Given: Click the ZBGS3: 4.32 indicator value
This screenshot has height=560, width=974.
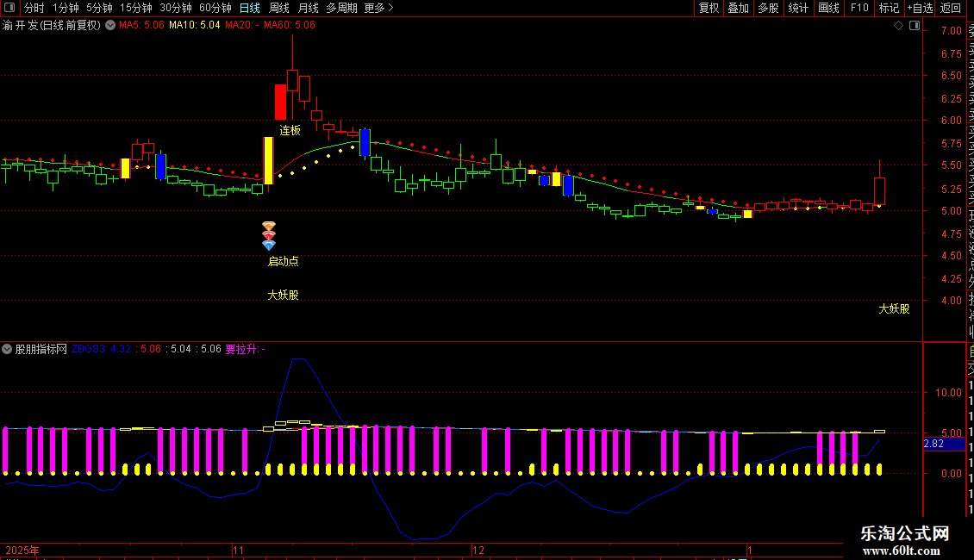Looking at the screenshot, I should [x=101, y=349].
